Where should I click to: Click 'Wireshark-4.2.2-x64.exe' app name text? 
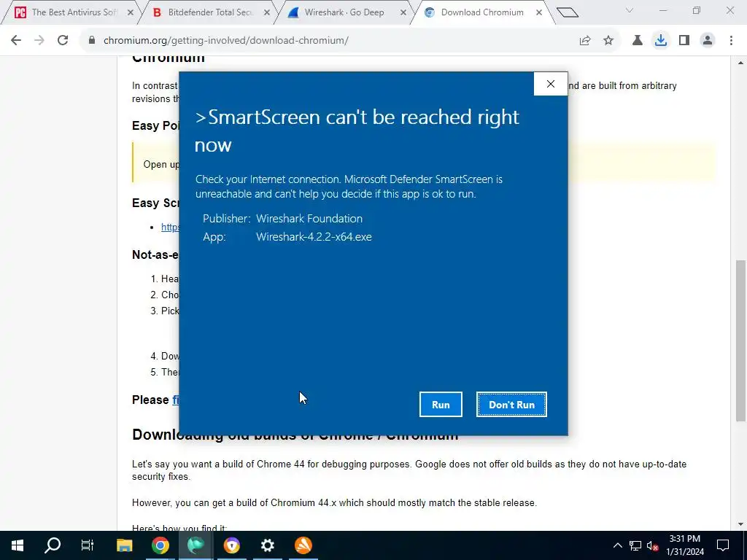[314, 237]
